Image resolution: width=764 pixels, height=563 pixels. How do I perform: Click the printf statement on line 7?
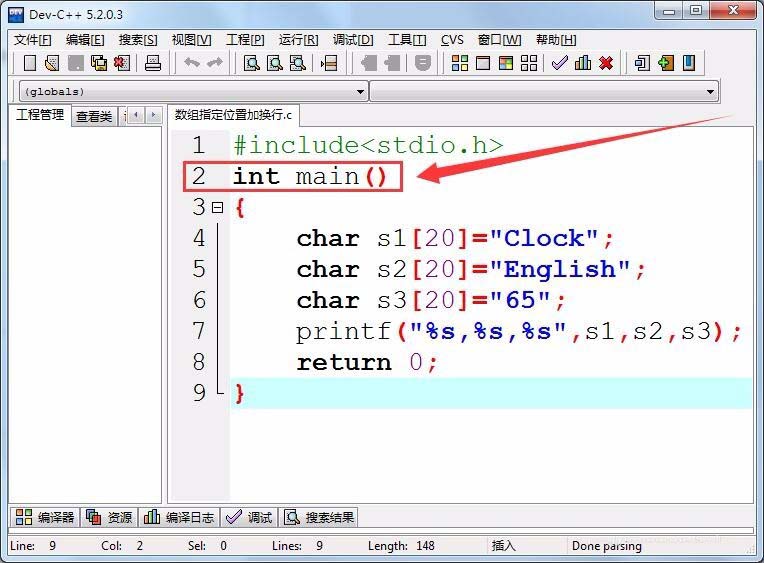518,332
